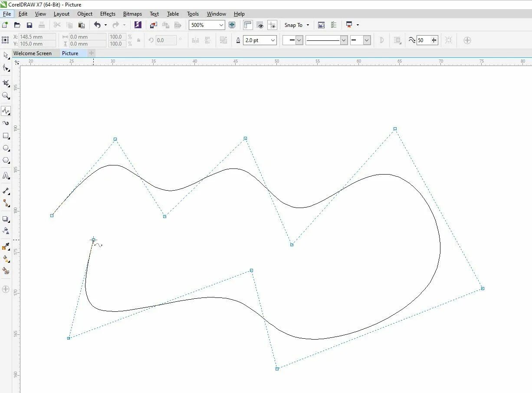
Task: Open the Bitmaps menu
Action: click(132, 14)
